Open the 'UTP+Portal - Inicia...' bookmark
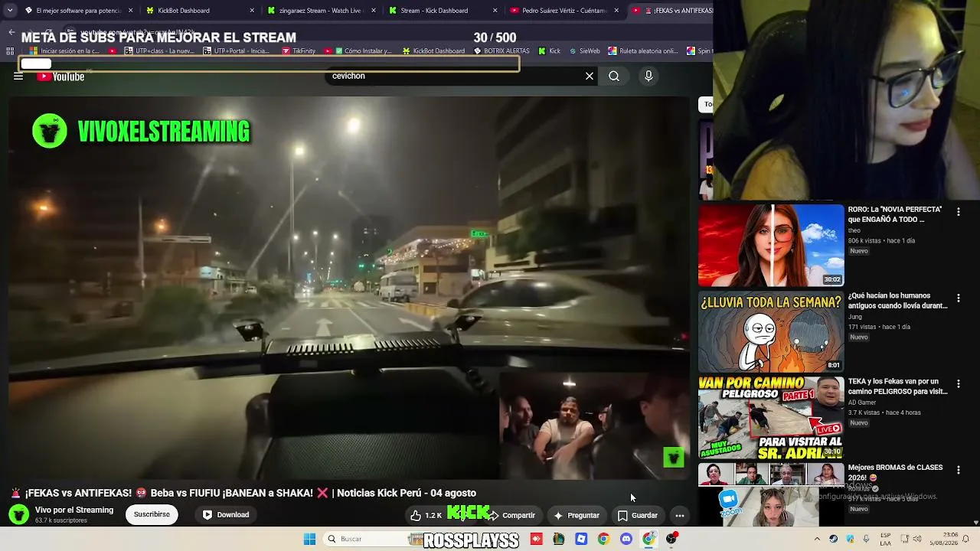The height and width of the screenshot is (551, 980). click(x=236, y=51)
